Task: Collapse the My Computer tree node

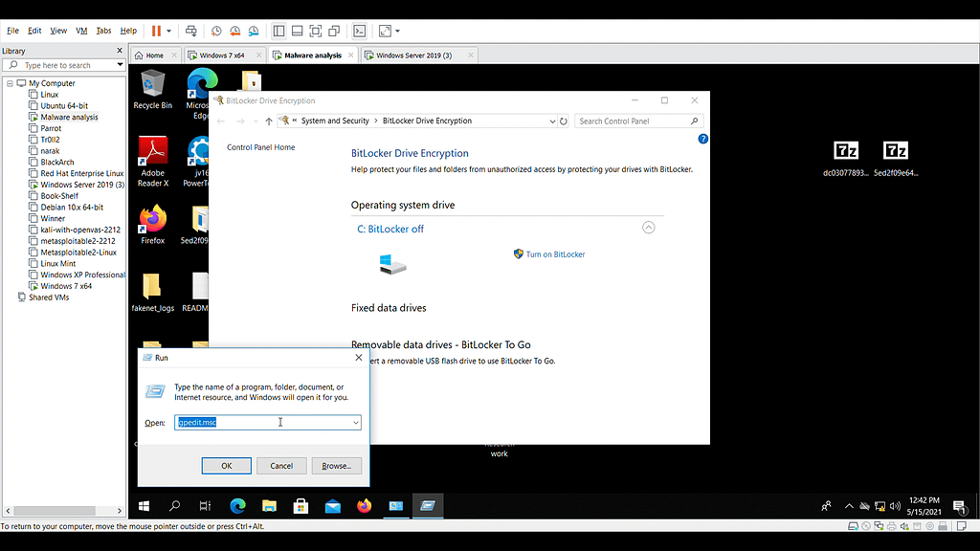Action: (x=10, y=83)
